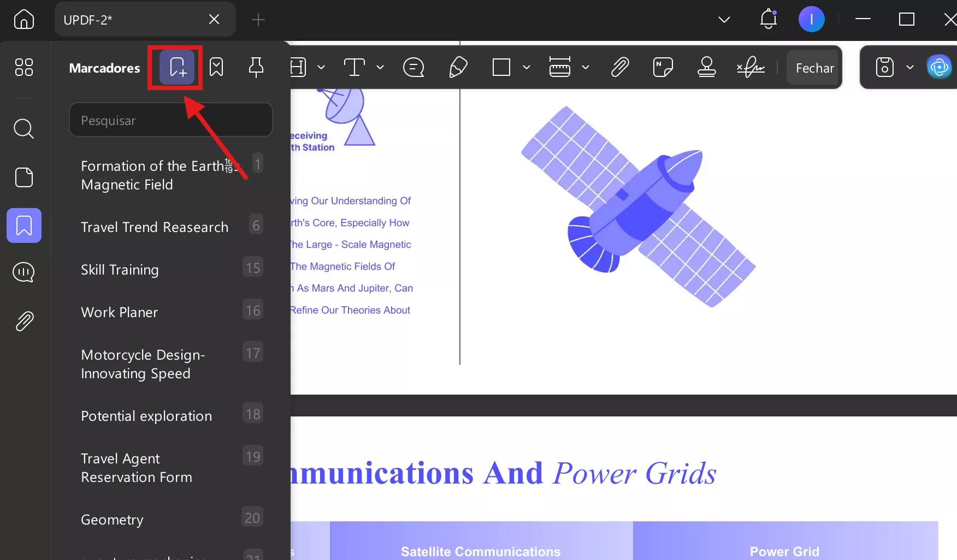Select the signature tool

coord(751,68)
